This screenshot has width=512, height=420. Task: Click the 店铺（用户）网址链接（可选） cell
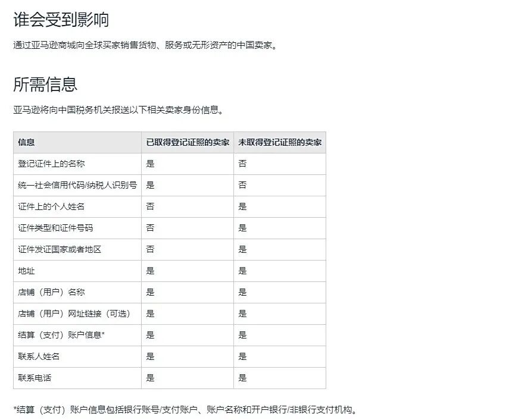(74, 314)
